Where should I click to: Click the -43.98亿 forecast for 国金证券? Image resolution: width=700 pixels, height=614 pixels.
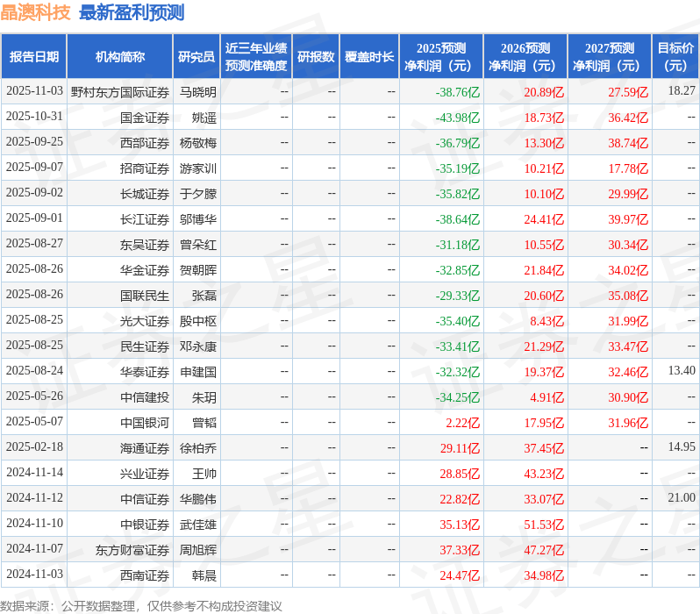(x=458, y=118)
